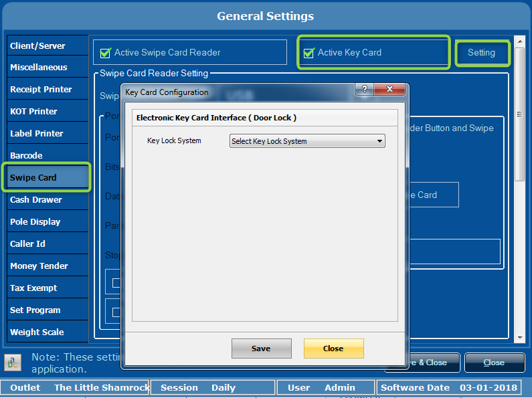Screen dimensions: 532x398
Task: Open the Caller Id tab
Action: pos(48,243)
